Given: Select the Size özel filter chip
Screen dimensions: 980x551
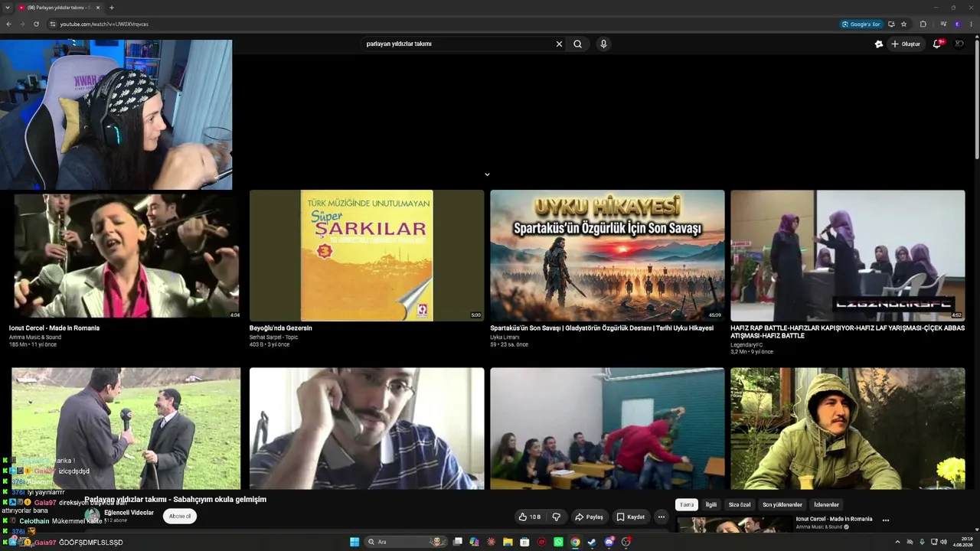Looking at the screenshot, I should tap(740, 505).
